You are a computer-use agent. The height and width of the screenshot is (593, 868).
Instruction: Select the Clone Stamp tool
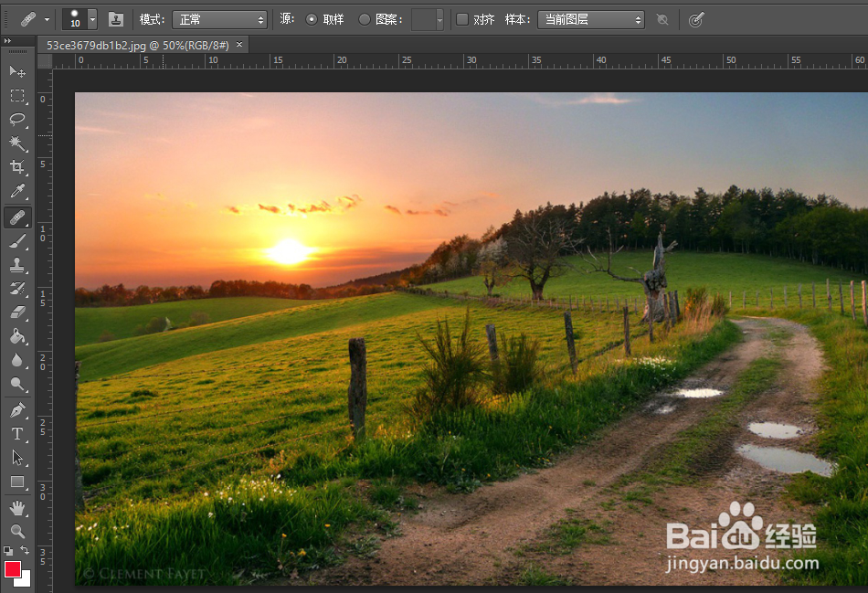click(x=17, y=265)
